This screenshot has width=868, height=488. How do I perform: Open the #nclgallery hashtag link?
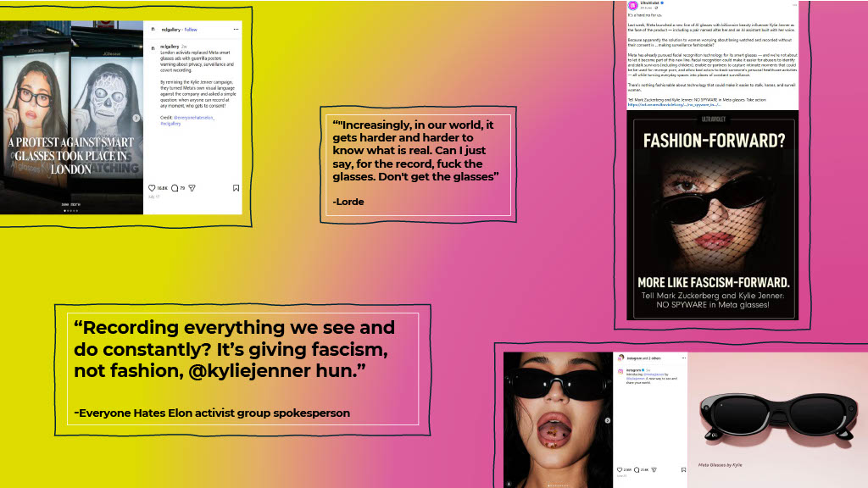click(170, 124)
